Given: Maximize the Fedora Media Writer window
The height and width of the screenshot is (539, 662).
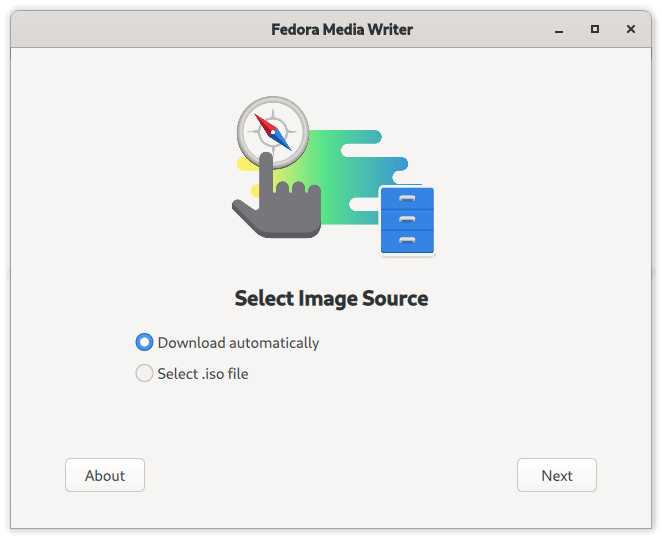Looking at the screenshot, I should click(595, 29).
